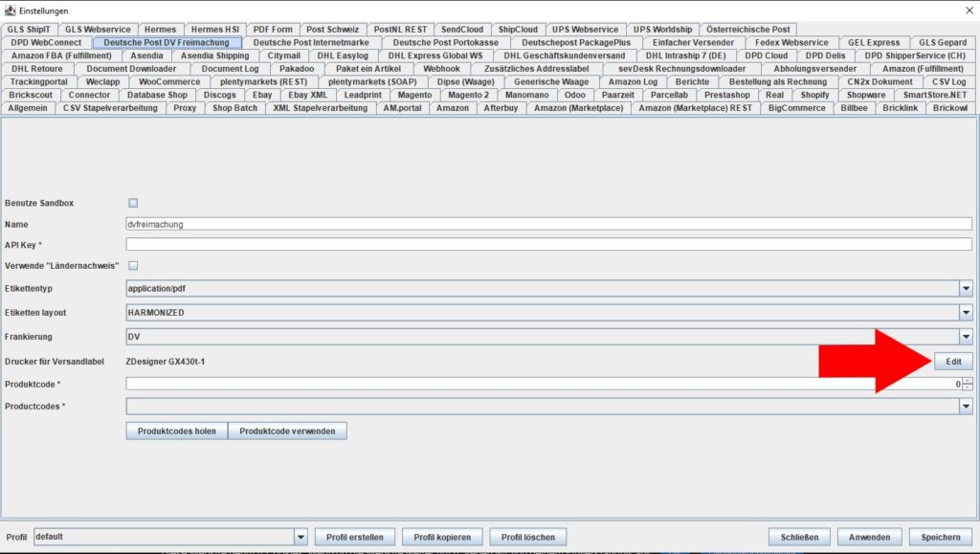Select the Hermes HSI tab
The width and height of the screenshot is (980, 554).
click(215, 30)
